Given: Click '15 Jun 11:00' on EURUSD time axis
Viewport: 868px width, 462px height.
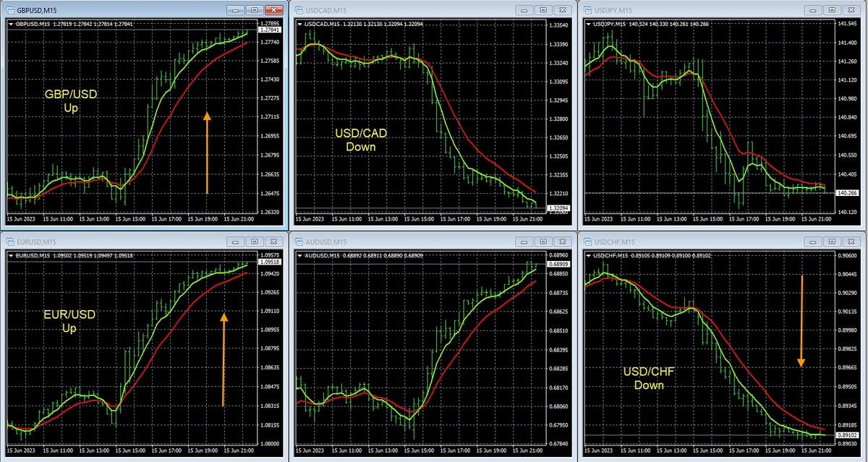Looking at the screenshot, I should click(x=59, y=449).
